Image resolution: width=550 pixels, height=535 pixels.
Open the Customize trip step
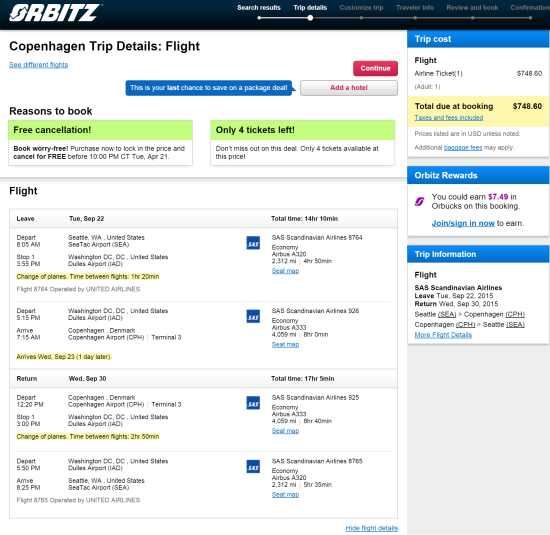click(361, 8)
